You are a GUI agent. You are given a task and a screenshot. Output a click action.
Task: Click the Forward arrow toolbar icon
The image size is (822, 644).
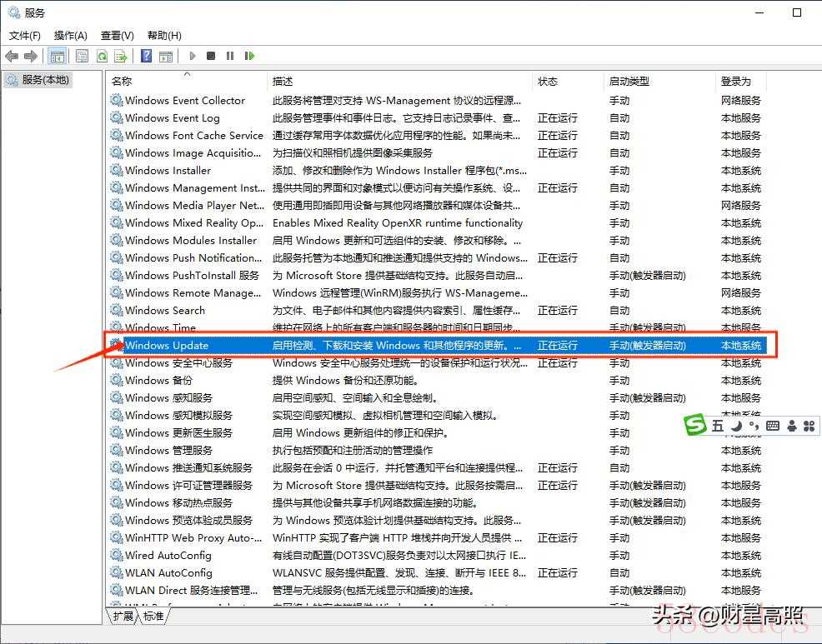pyautogui.click(x=31, y=56)
